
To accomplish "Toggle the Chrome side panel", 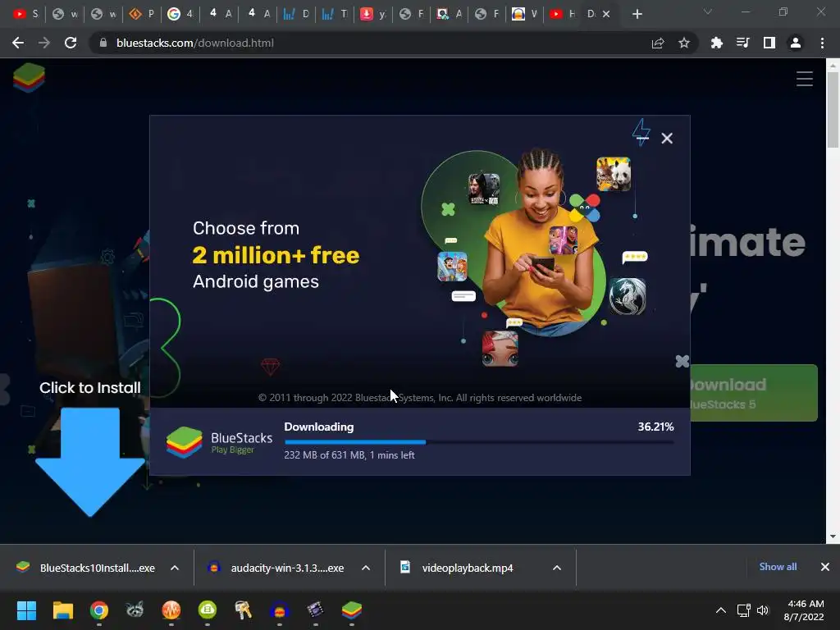I will (769, 43).
